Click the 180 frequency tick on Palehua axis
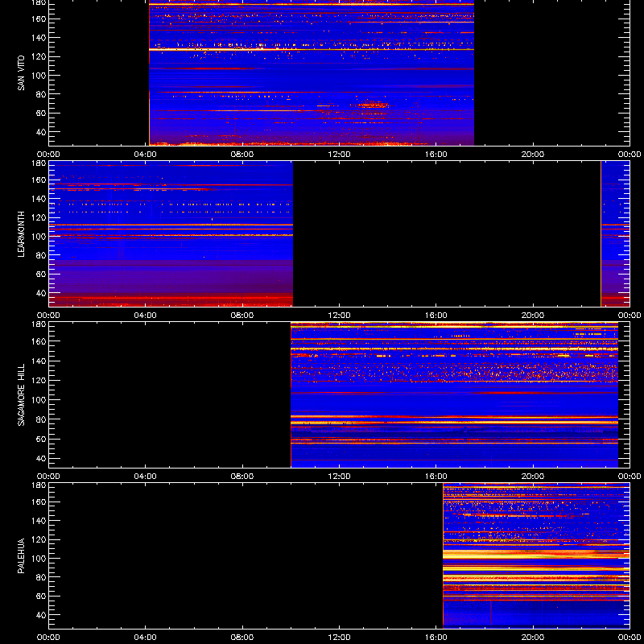This screenshot has height=644, width=644. [x=39, y=485]
